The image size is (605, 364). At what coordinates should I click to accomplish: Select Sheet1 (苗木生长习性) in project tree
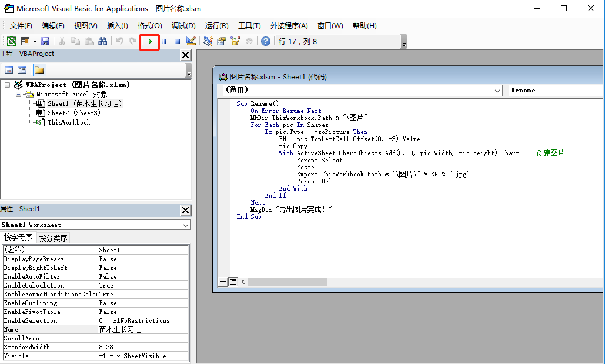click(85, 103)
